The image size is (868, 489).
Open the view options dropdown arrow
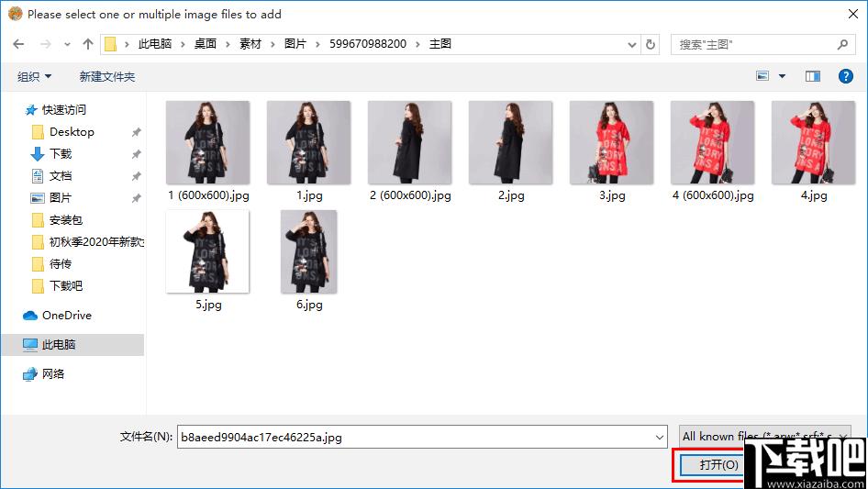[782, 76]
